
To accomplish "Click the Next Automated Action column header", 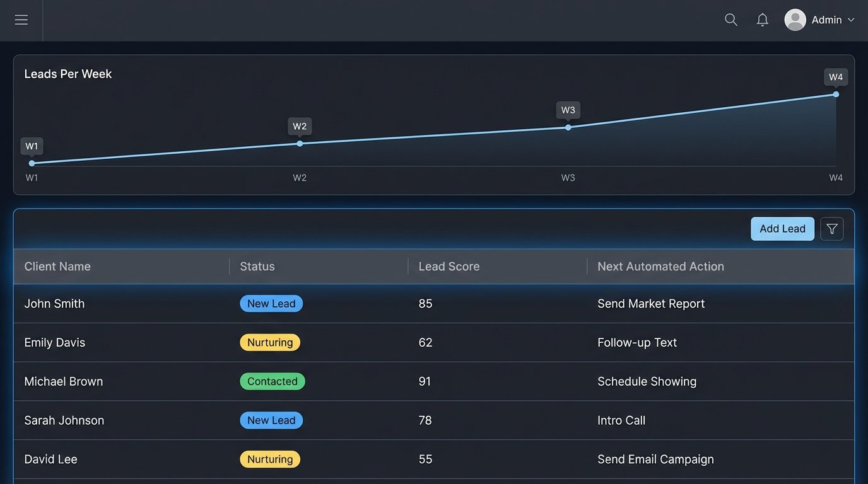I will coord(660,267).
